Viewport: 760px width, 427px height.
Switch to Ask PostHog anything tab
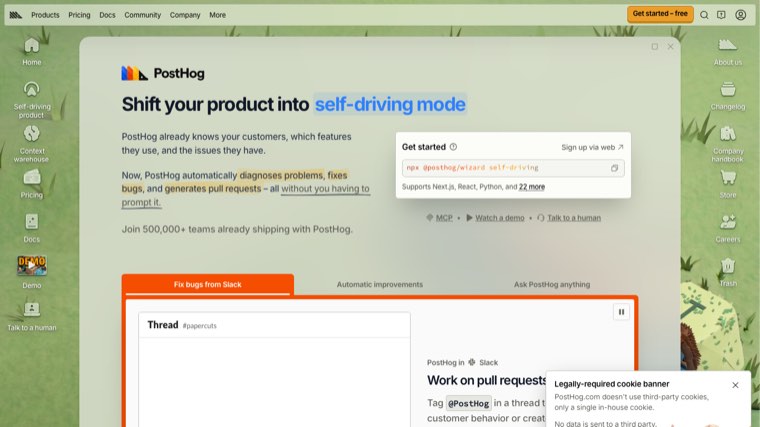click(x=552, y=285)
